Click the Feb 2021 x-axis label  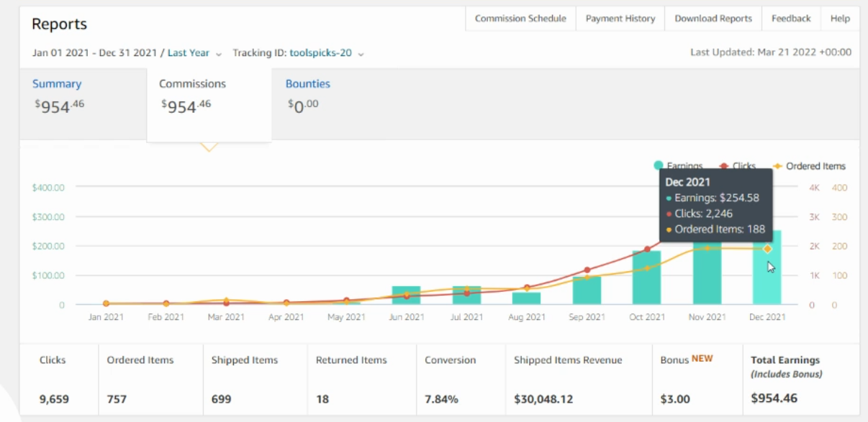166,317
